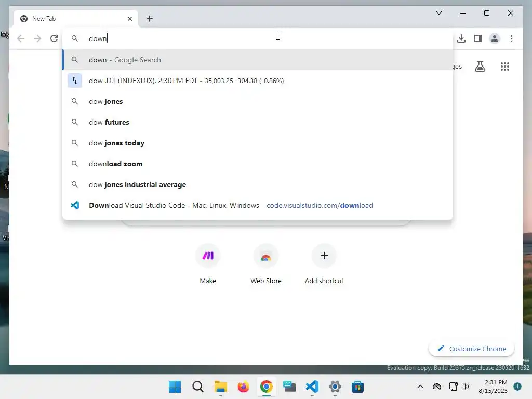Open Windows Start menu
The image size is (532, 399).
pyautogui.click(x=175, y=387)
